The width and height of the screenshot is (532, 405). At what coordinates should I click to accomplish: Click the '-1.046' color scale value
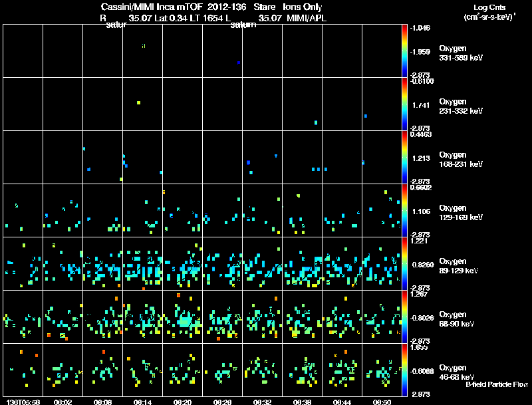[x=420, y=28]
